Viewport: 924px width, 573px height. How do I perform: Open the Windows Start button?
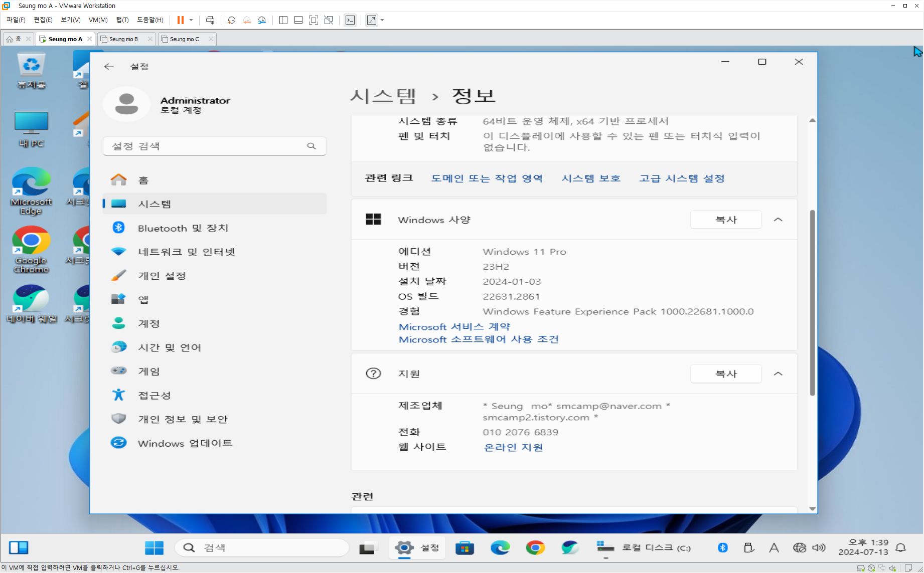click(154, 548)
